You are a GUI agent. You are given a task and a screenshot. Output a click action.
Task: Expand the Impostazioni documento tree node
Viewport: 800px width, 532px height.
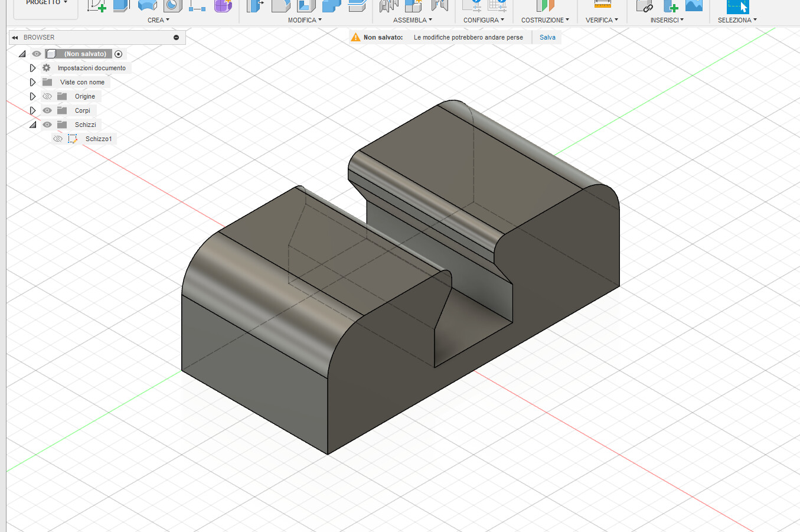coord(33,68)
